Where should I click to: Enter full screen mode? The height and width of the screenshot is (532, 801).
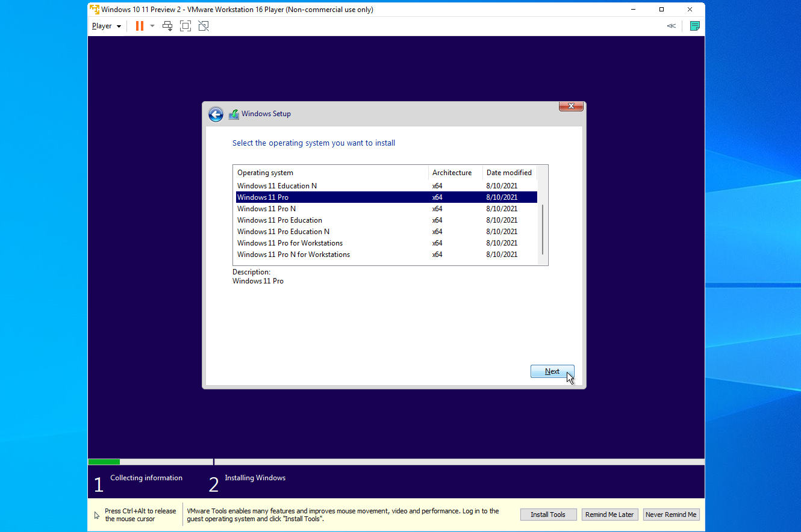(x=185, y=26)
